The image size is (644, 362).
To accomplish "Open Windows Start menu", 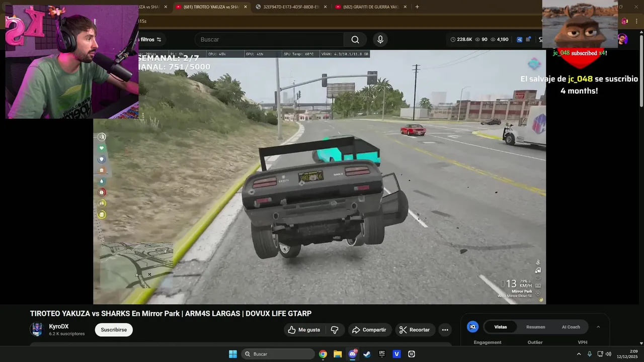I will 233,354.
